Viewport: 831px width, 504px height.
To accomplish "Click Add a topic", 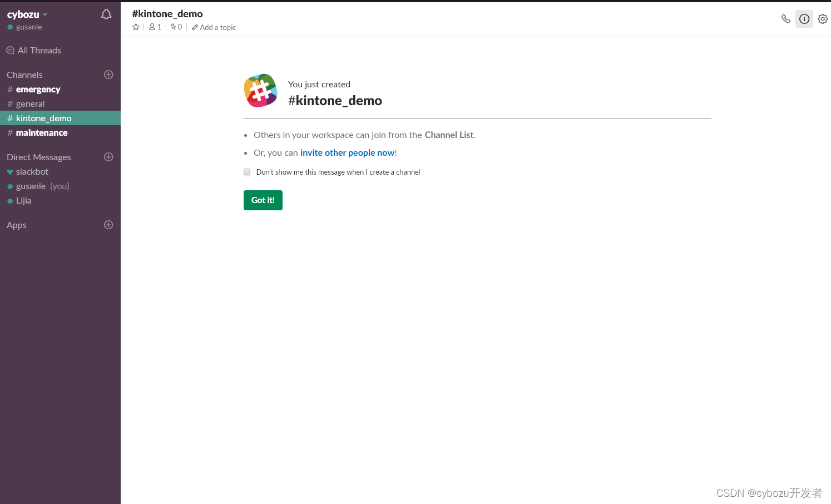I will 214,27.
